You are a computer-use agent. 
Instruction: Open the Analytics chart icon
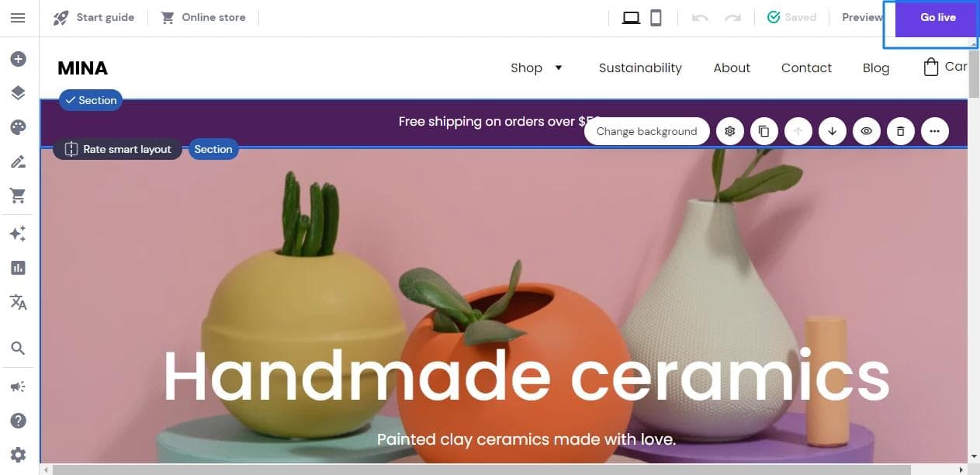point(18,268)
